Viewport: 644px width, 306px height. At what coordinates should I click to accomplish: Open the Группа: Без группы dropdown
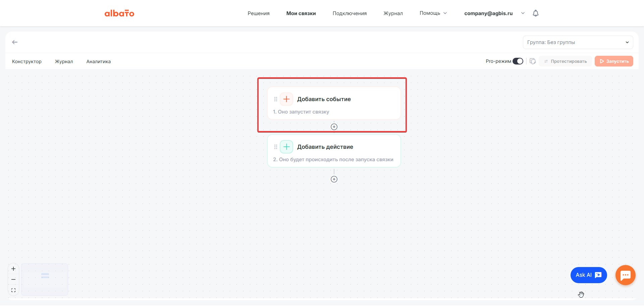tap(578, 43)
